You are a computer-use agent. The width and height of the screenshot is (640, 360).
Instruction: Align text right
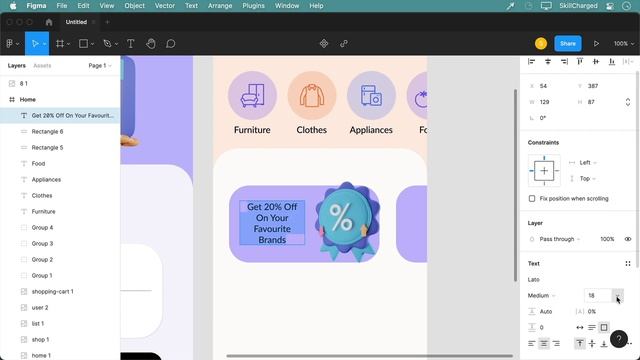pyautogui.click(x=556, y=344)
